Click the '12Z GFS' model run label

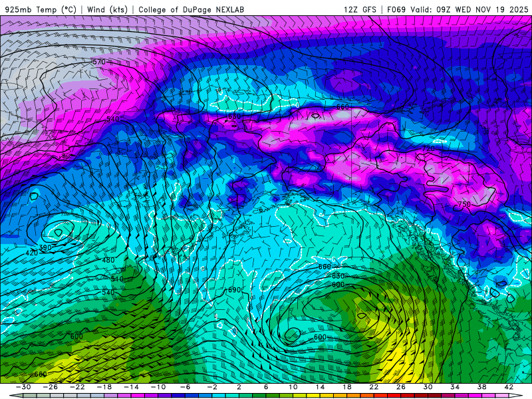click(x=360, y=9)
